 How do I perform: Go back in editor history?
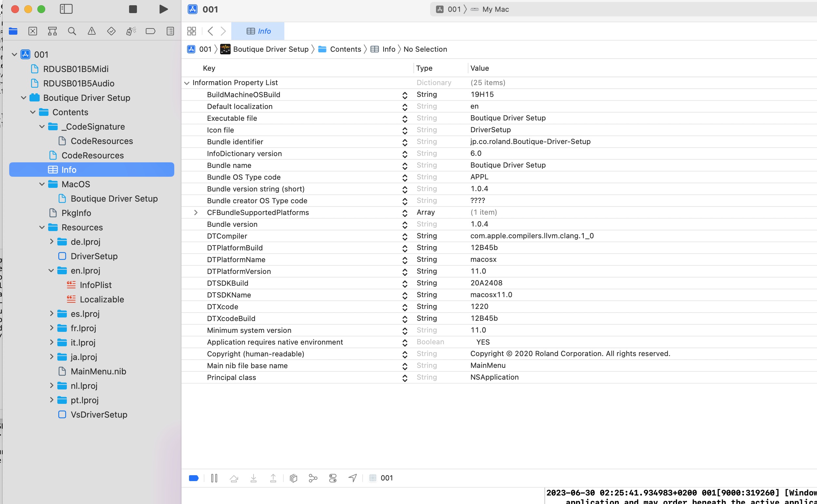coord(210,31)
